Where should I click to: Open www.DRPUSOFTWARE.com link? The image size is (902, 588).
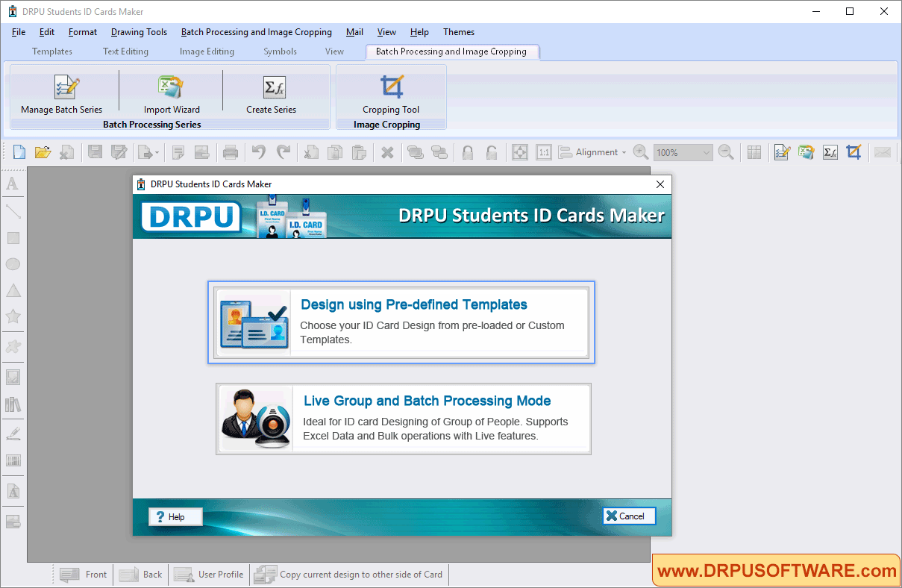click(777, 571)
